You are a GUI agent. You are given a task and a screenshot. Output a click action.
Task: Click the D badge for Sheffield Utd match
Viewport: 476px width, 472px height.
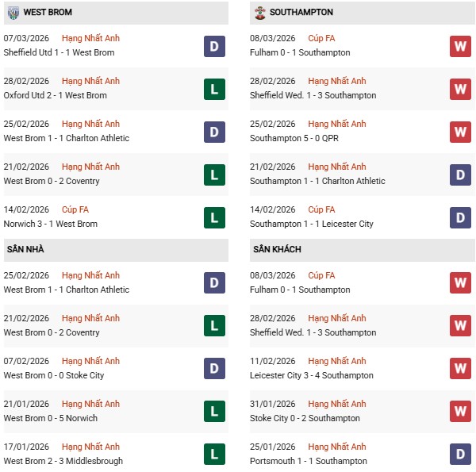(214, 46)
